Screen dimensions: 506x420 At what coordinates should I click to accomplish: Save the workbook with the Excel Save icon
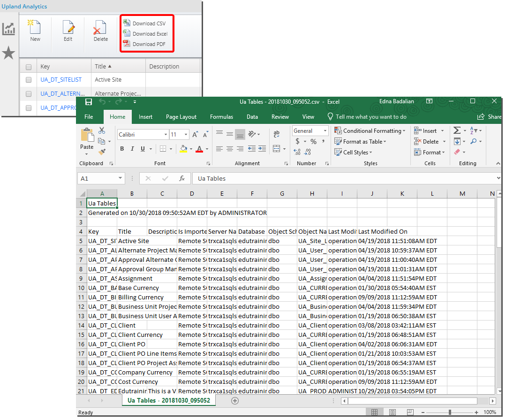89,102
